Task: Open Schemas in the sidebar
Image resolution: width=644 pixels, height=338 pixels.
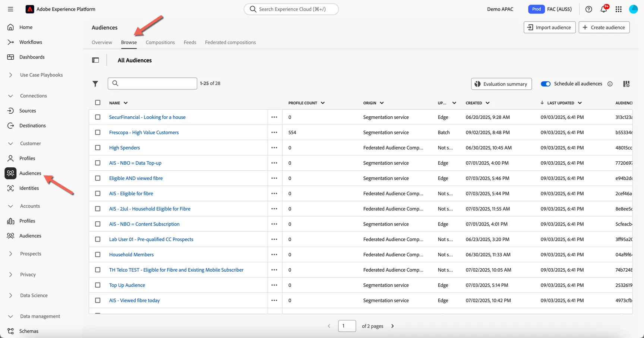Action: click(29, 331)
